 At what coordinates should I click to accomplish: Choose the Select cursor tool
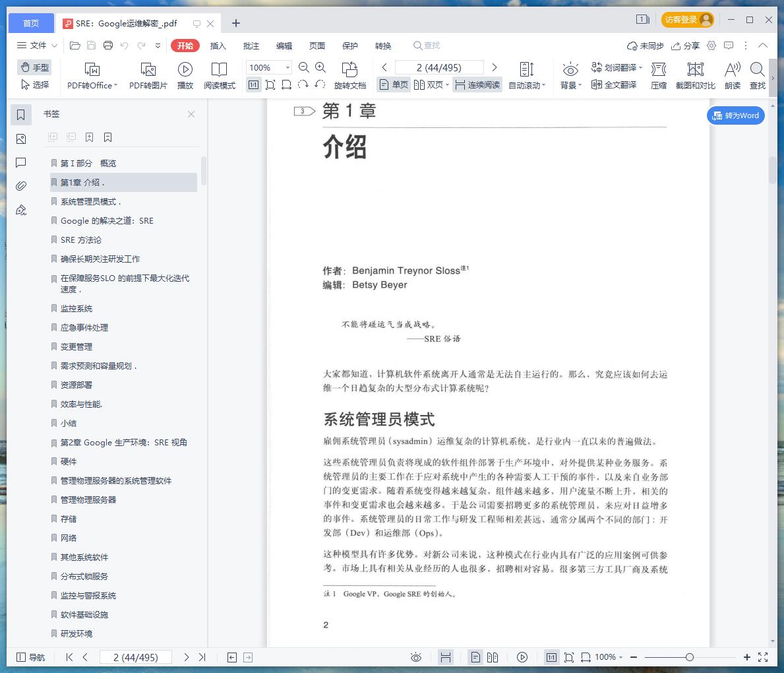(x=34, y=84)
